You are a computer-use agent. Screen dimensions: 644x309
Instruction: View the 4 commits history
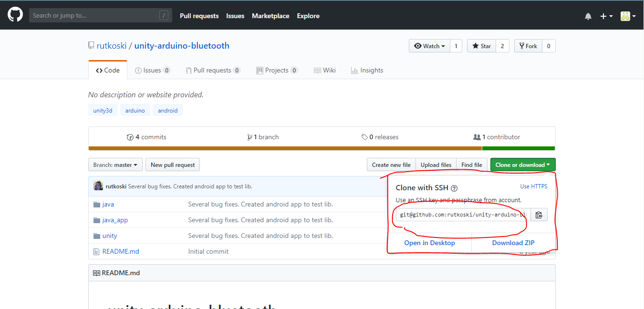point(147,137)
